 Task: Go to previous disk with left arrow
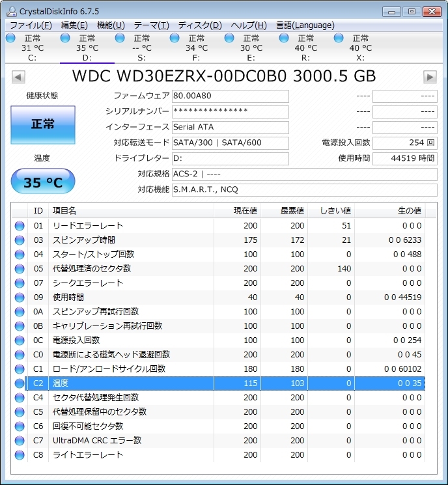[x=19, y=77]
